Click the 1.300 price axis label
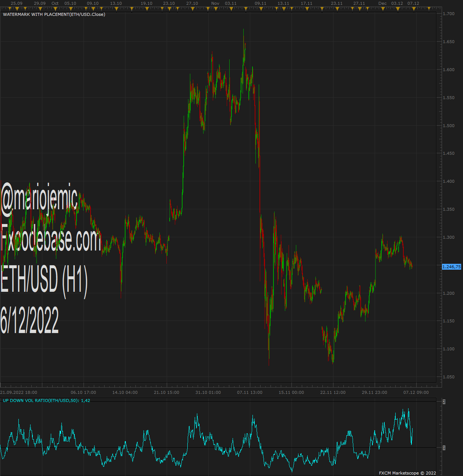The width and height of the screenshot is (463, 476). (x=449, y=237)
